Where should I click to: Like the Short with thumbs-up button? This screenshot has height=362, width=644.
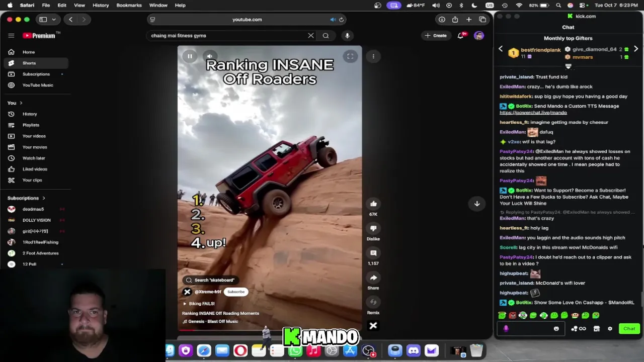373,204
